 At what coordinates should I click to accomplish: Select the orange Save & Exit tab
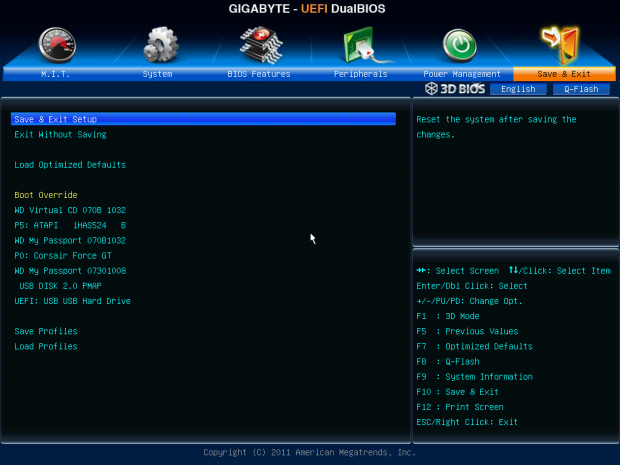[x=564, y=74]
